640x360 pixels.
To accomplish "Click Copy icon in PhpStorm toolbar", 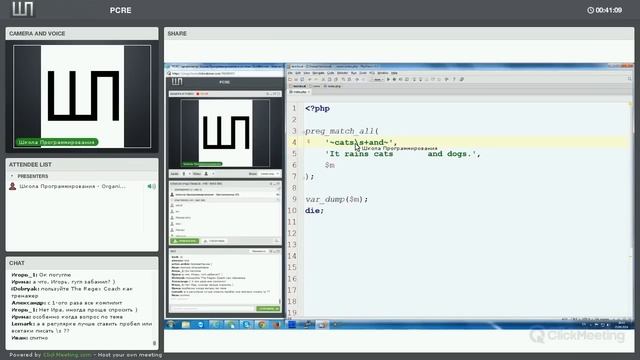I will [x=329, y=80].
